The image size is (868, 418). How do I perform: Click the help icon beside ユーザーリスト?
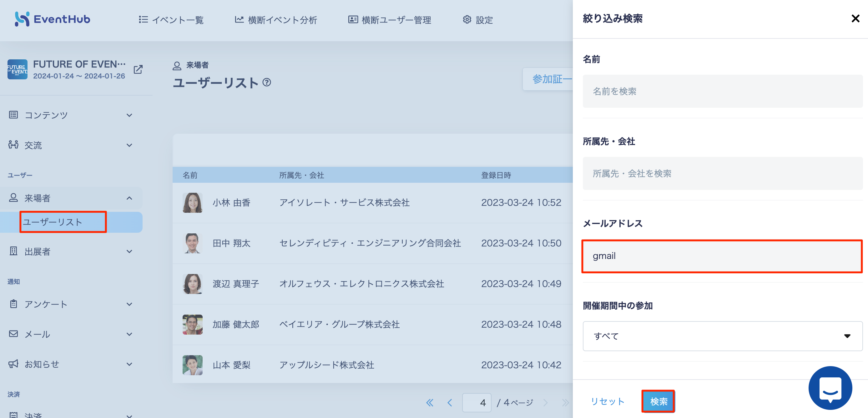pos(266,82)
